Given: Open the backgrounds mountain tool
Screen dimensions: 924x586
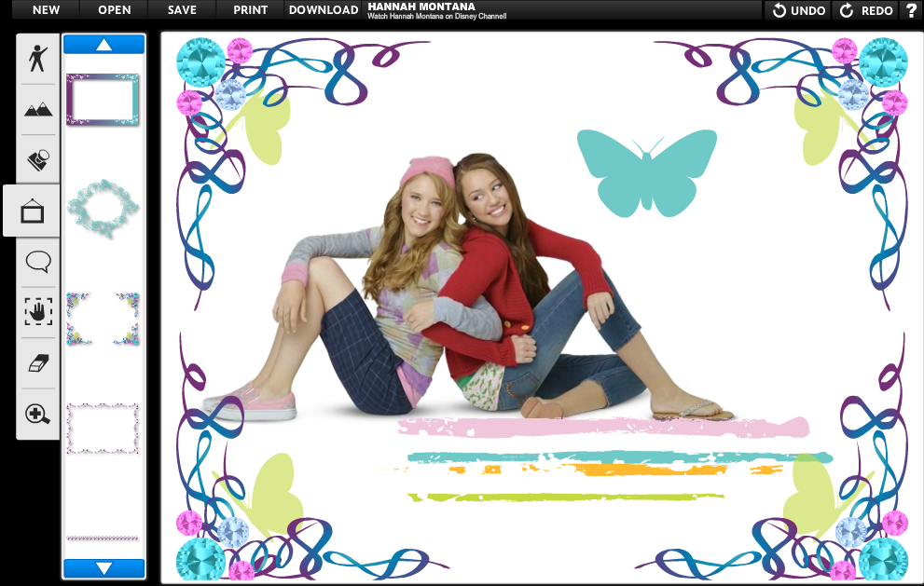Looking at the screenshot, I should pos(37,109).
